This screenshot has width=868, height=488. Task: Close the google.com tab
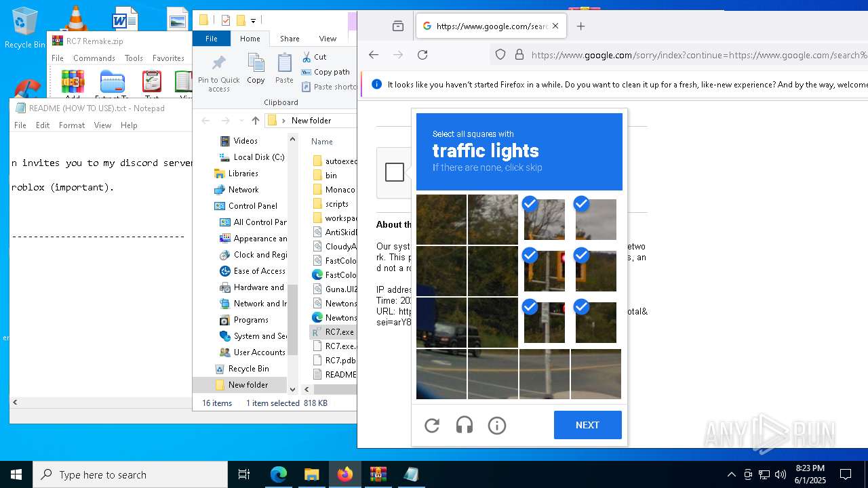point(555,26)
